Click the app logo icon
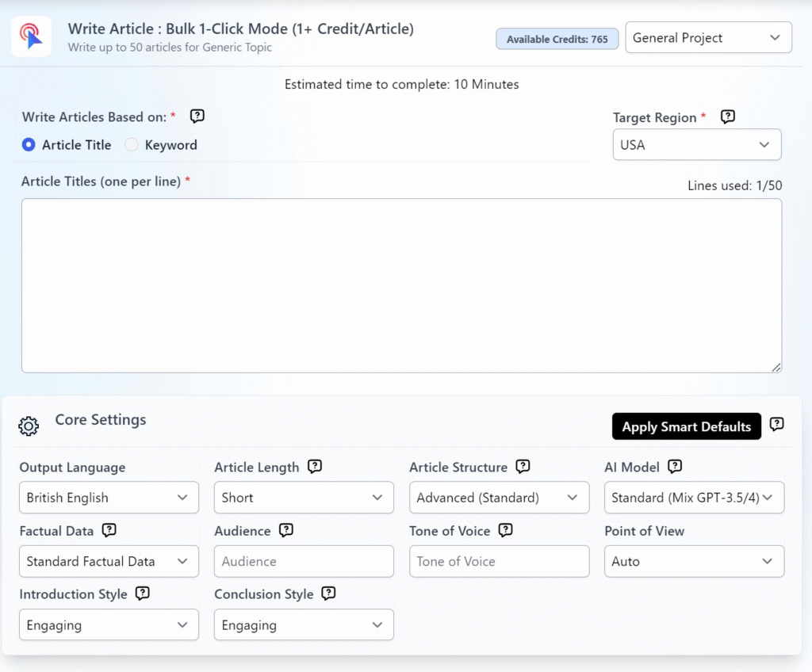The width and height of the screenshot is (812, 672). tap(31, 36)
